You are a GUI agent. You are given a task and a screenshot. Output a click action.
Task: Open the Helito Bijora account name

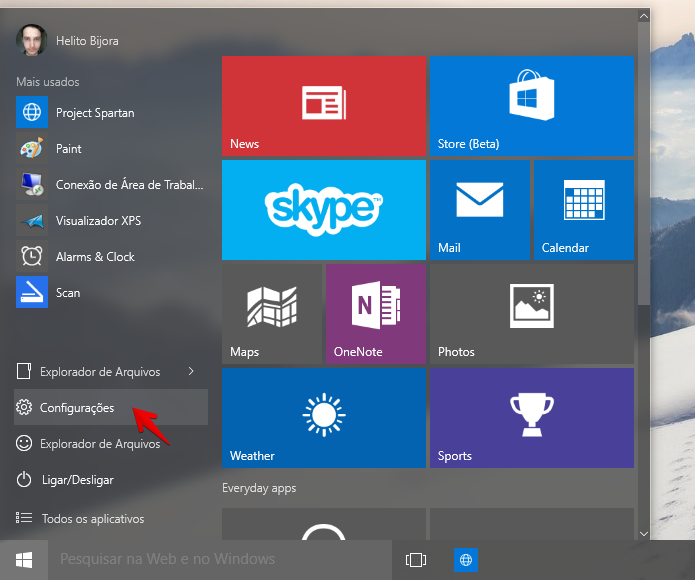click(87, 41)
